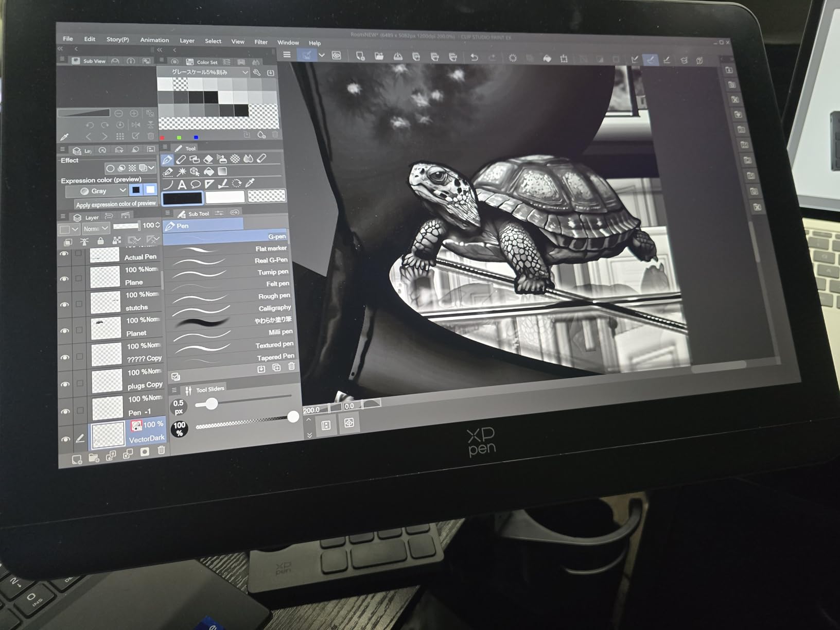Open the Normal blending mode dropdown

(97, 228)
